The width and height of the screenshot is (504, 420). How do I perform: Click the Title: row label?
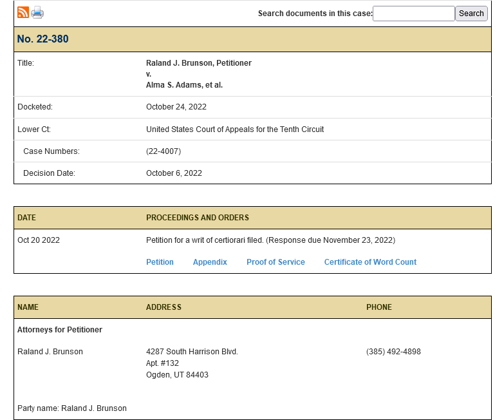pyautogui.click(x=25, y=63)
